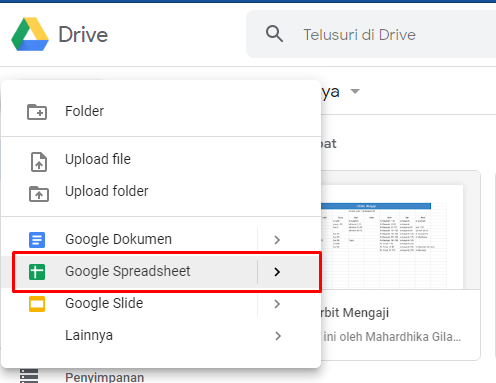This screenshot has height=383, width=496.
Task: Click the search magnifier icon
Action: coord(274,34)
